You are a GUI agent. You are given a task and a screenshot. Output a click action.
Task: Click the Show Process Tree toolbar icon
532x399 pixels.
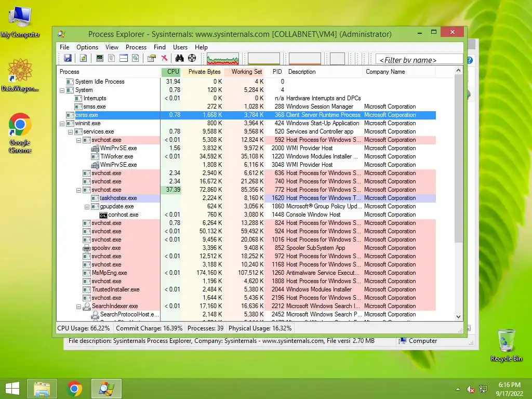[x=111, y=58]
